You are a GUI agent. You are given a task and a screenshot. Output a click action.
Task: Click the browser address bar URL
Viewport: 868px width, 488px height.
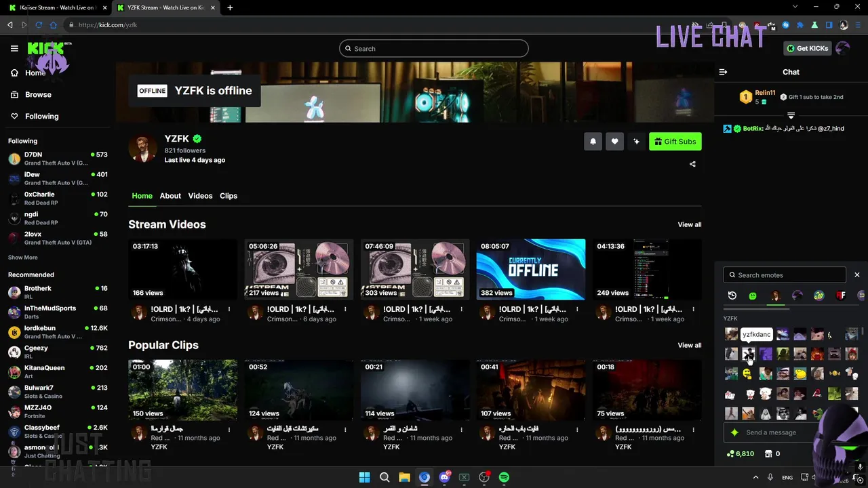coord(108,25)
